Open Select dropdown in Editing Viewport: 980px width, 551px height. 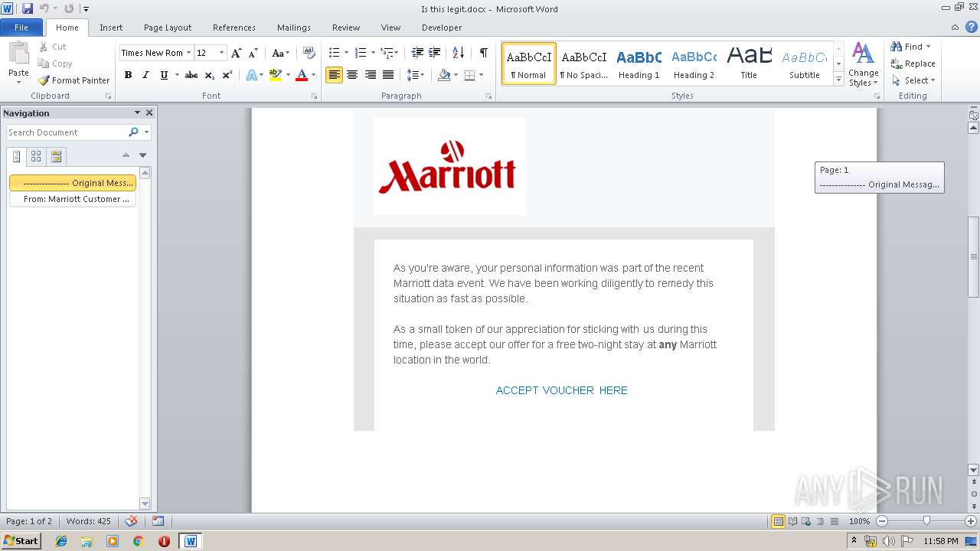[913, 80]
